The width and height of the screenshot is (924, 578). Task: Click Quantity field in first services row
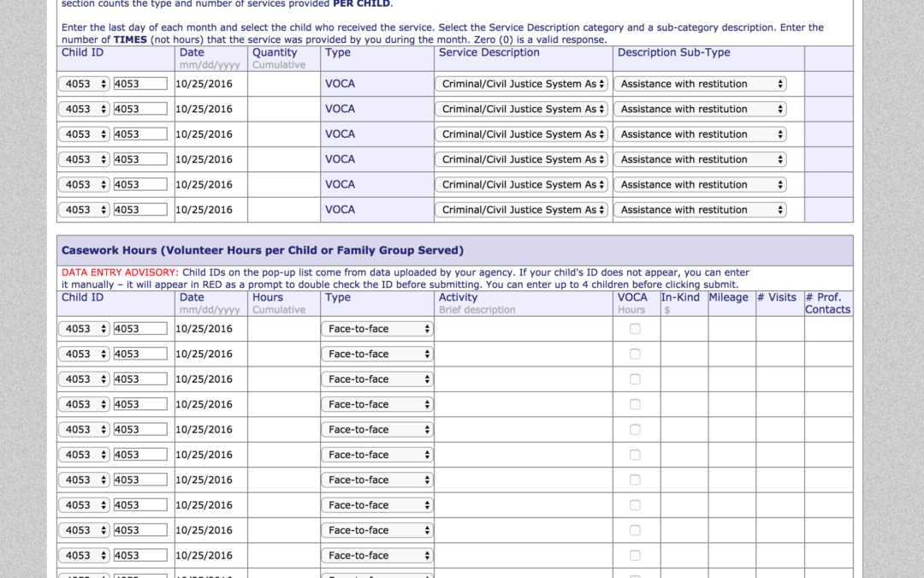click(284, 84)
